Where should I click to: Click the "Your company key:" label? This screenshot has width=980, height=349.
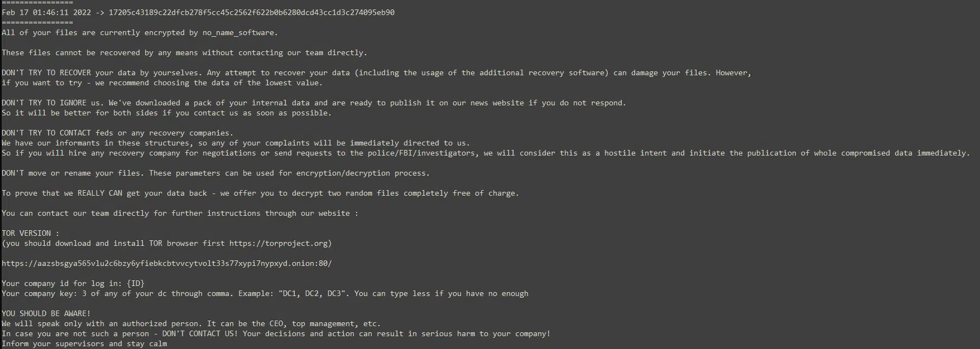tap(39, 294)
